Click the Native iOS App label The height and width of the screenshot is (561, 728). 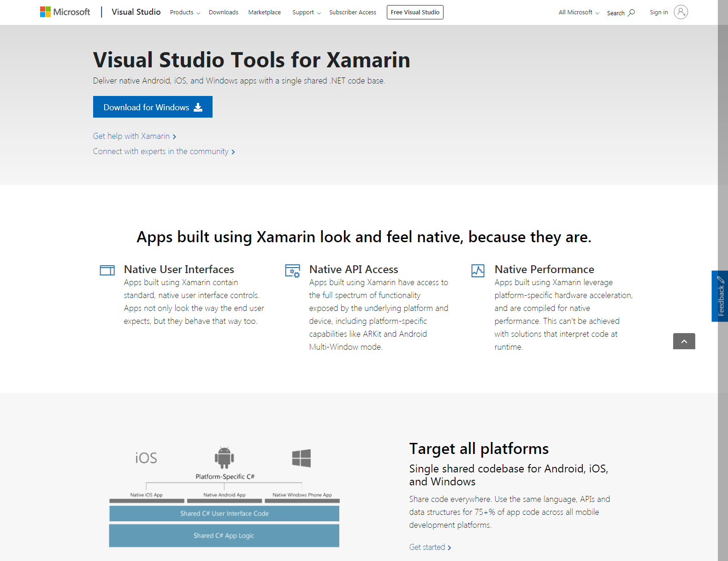[x=147, y=495]
